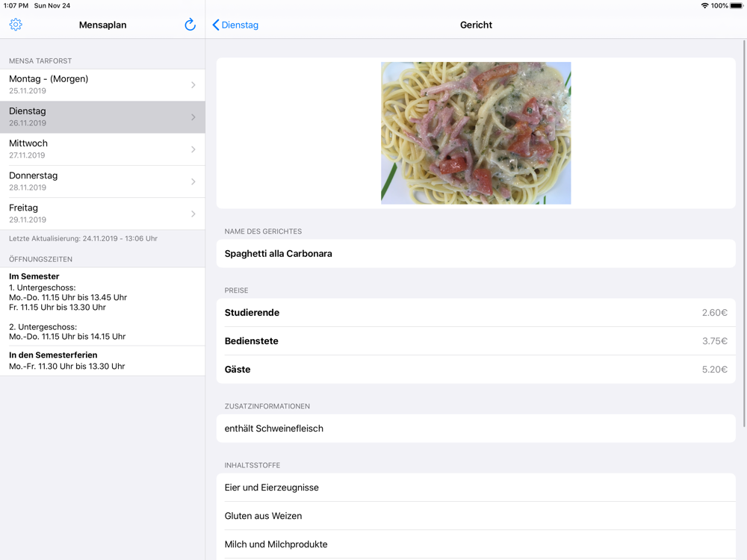The height and width of the screenshot is (560, 747).
Task: Tap the 3.75€ price value
Action: point(714,341)
